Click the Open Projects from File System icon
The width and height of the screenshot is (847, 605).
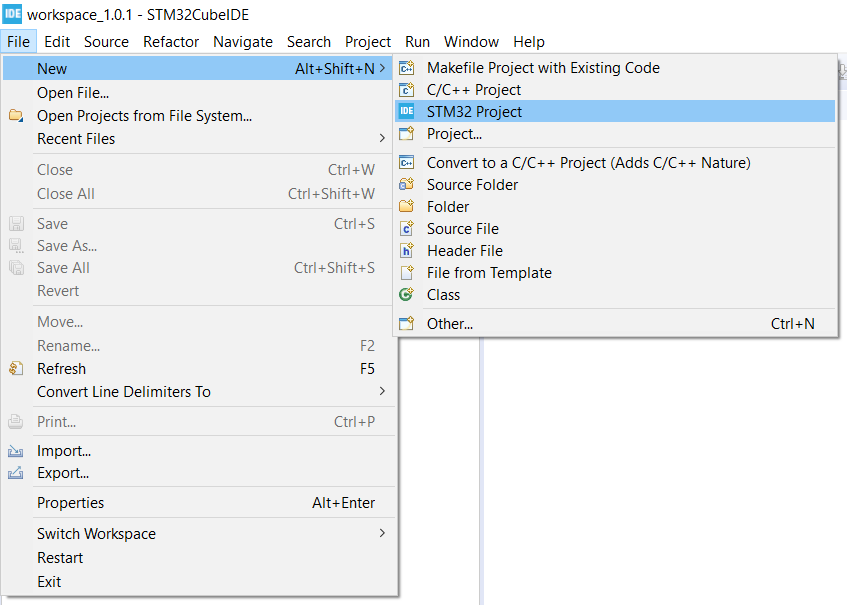[16, 116]
